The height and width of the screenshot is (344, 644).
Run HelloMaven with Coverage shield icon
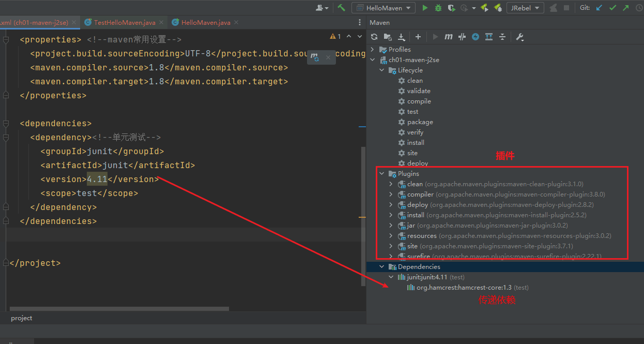point(451,8)
